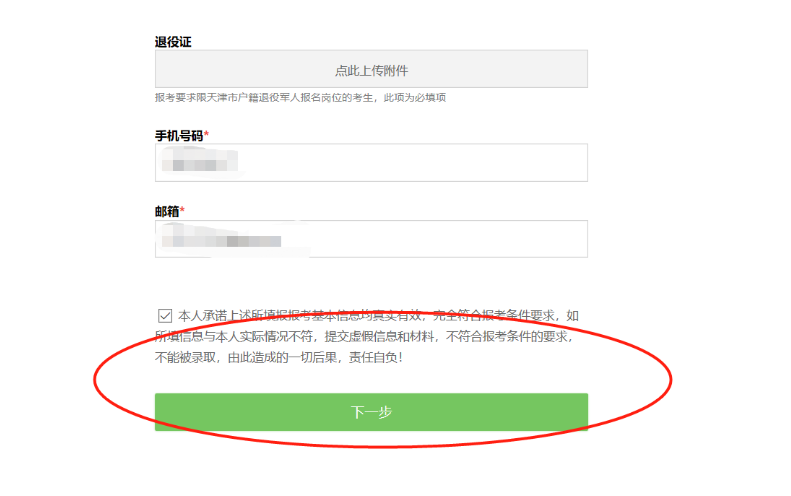This screenshot has height=496, width=791.
Task: Focus the 邮箱 input field
Action: coord(371,239)
